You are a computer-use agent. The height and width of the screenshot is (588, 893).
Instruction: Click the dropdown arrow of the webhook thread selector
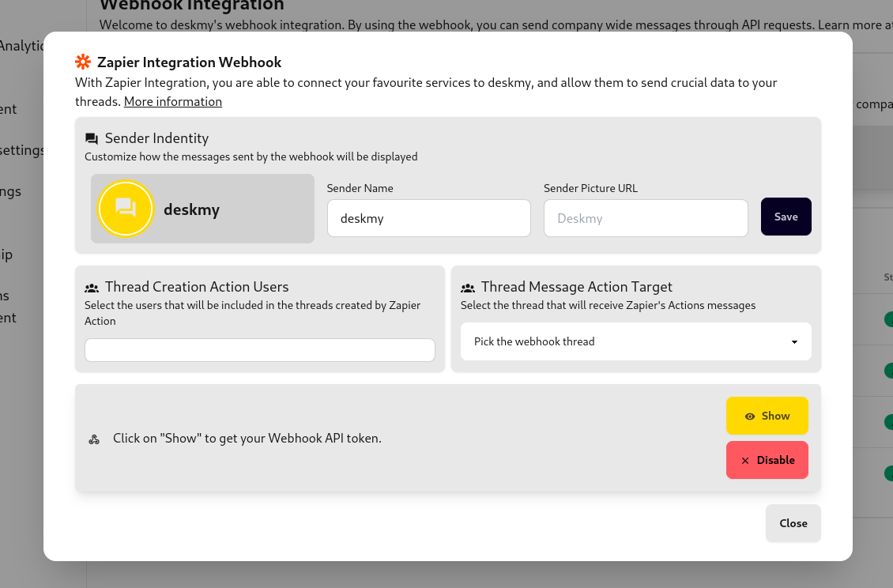tap(794, 342)
